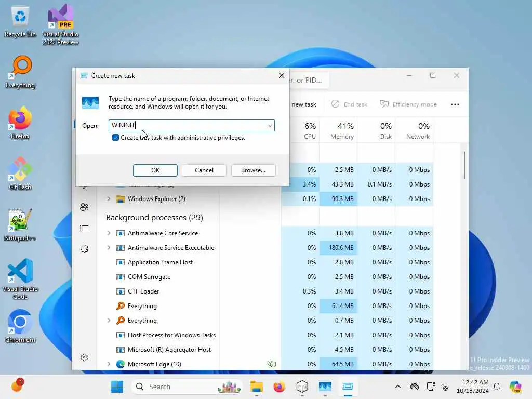Click the cloud sync off tray icon

tap(414, 387)
